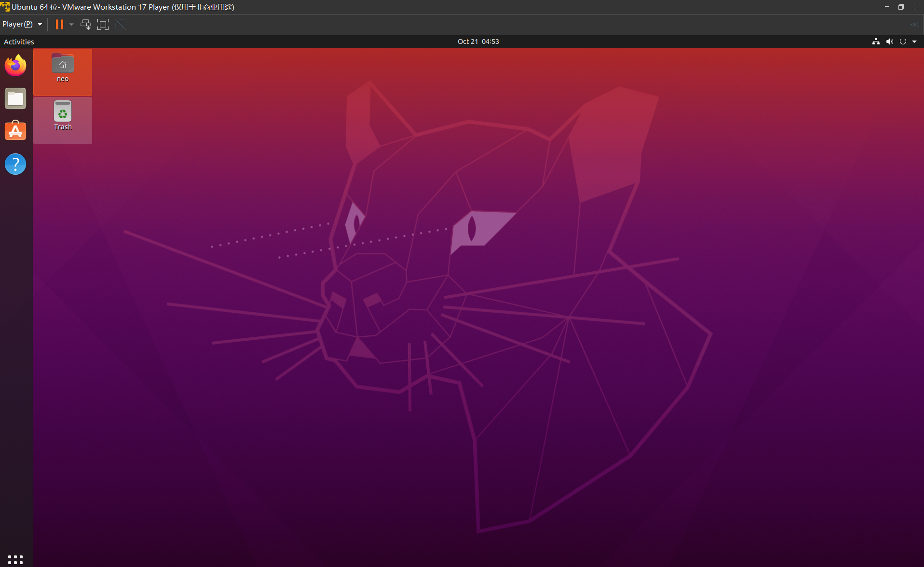Click the Unity mode toolbar icon
Viewport: 924px width, 567px height.
coord(121,25)
